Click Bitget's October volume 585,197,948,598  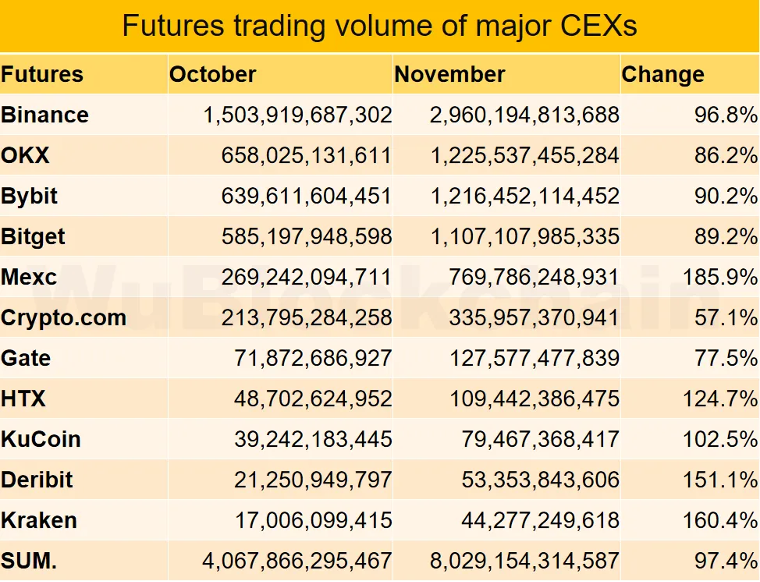306,237
